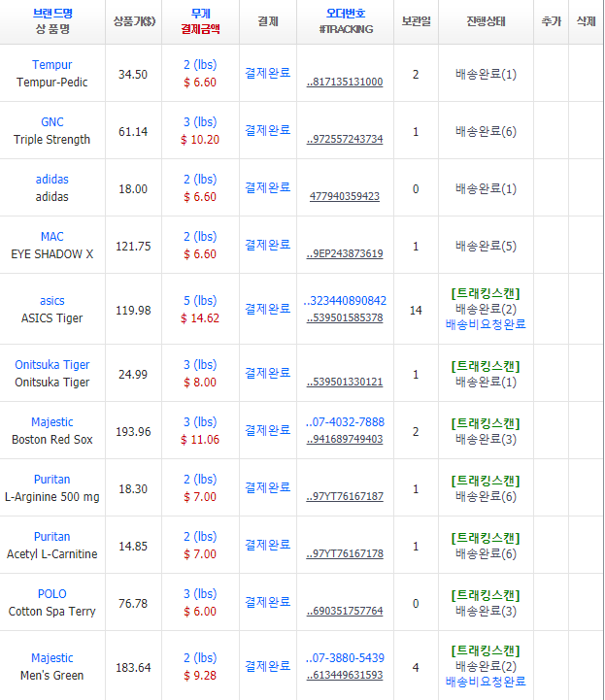
Task: Click [트래킹스캔] in the L-Arginine row
Action: point(486,481)
